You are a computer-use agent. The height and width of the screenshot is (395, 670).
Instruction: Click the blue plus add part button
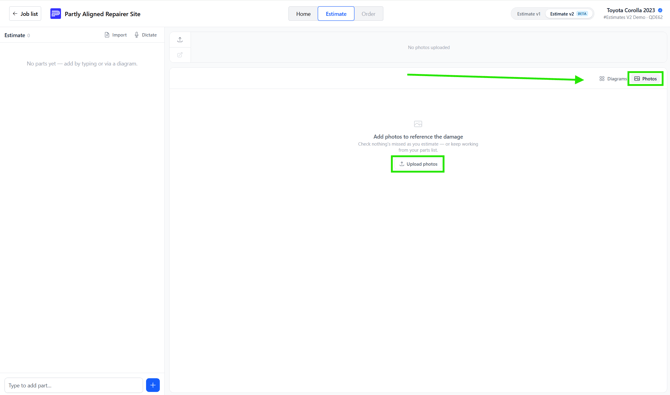[x=153, y=385]
